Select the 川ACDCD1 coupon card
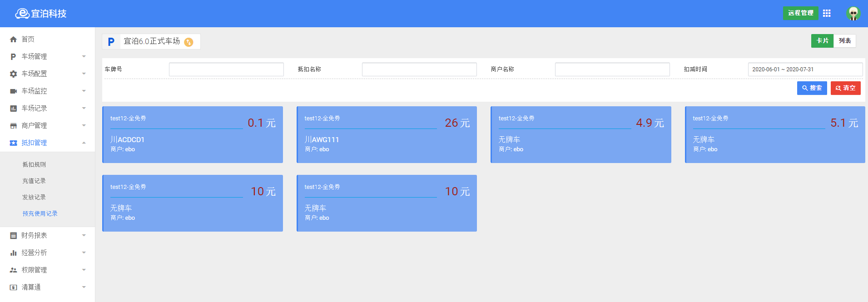The width and height of the screenshot is (868, 302). [193, 134]
